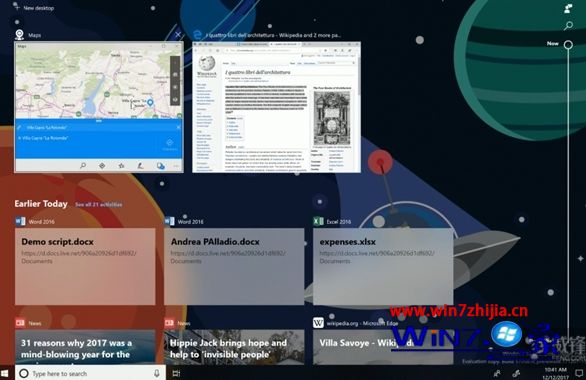Viewport: 586px width, 380px height.
Task: Click the People icon in taskbar tray
Action: [497, 373]
